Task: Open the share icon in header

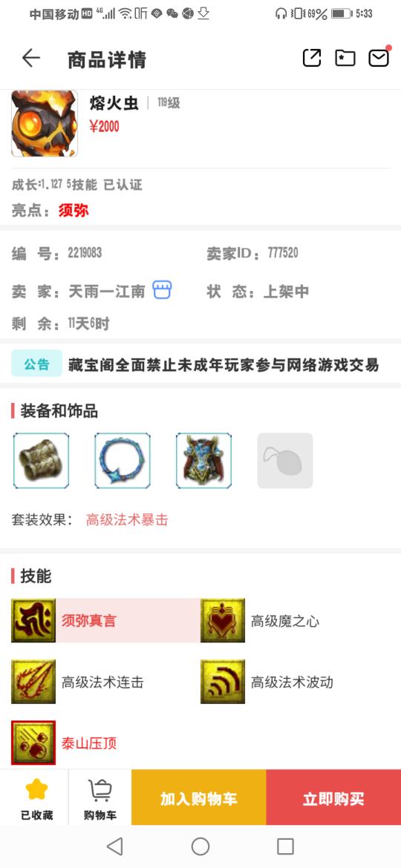Action: 312,58
